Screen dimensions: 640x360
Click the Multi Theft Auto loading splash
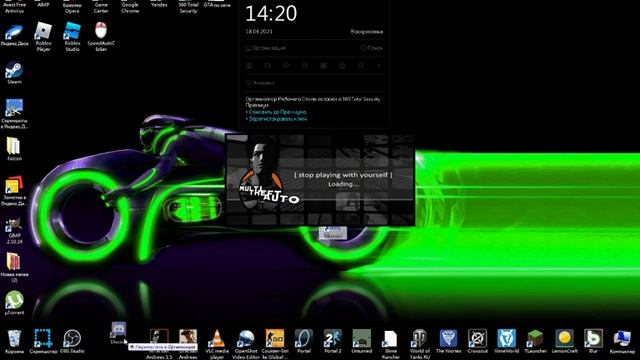pos(320,180)
